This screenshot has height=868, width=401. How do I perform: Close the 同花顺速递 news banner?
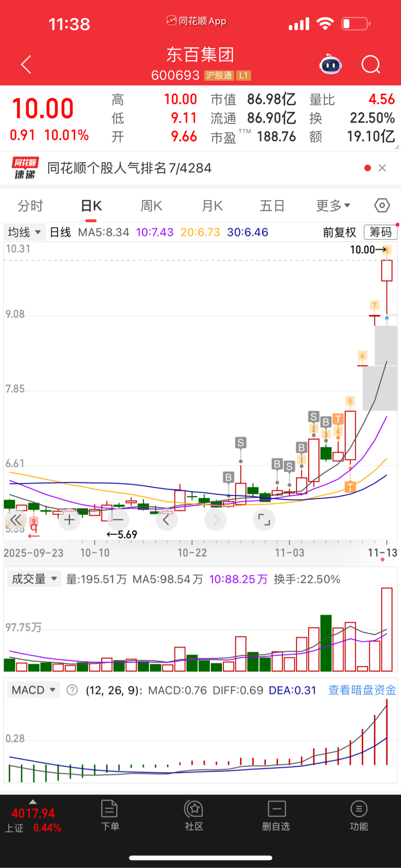click(x=382, y=168)
